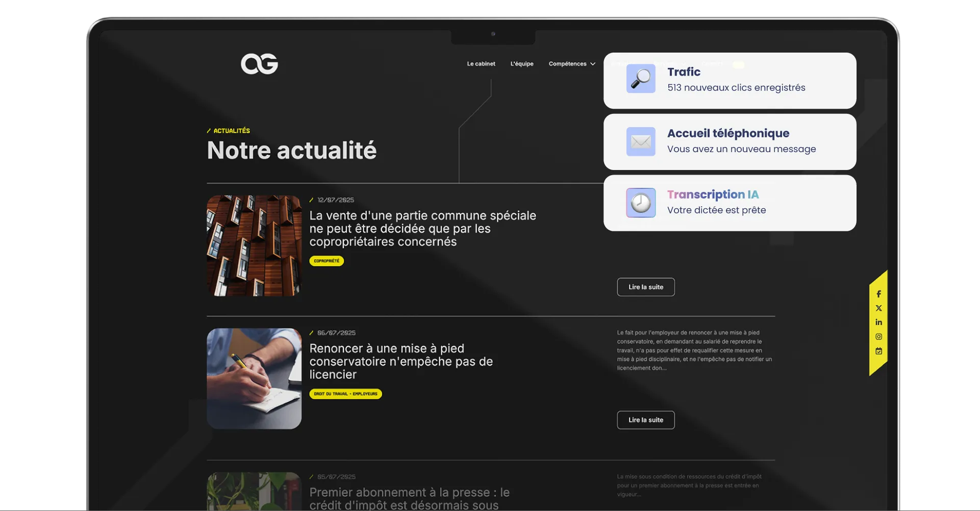Expand the Compétences dropdown chevron
The height and width of the screenshot is (511, 980).
click(593, 64)
